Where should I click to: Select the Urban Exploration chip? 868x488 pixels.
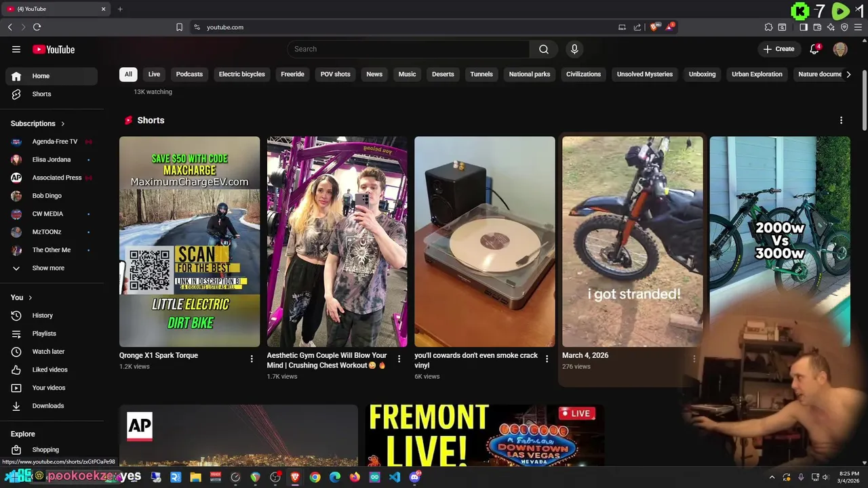click(757, 74)
